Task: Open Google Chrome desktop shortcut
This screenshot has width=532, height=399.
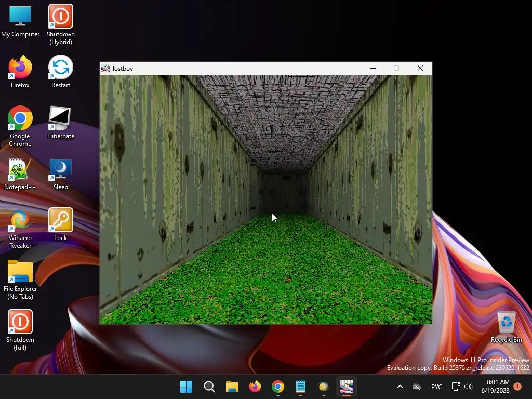Action: coord(20,126)
